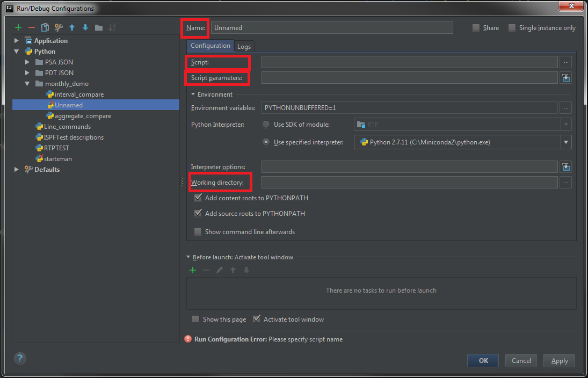Image resolution: width=588 pixels, height=378 pixels.
Task: Select Use SDK of module radio button
Action: (266, 125)
